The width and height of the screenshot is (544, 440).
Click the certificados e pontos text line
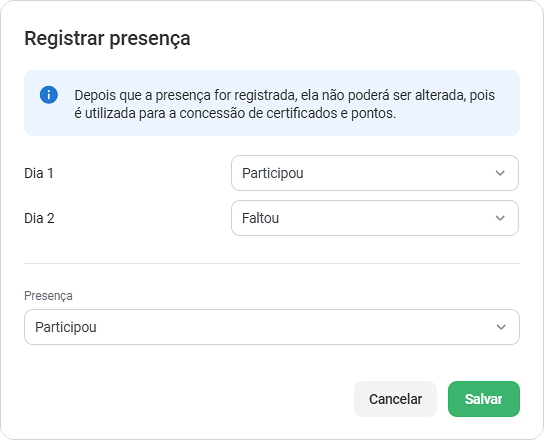235,113
